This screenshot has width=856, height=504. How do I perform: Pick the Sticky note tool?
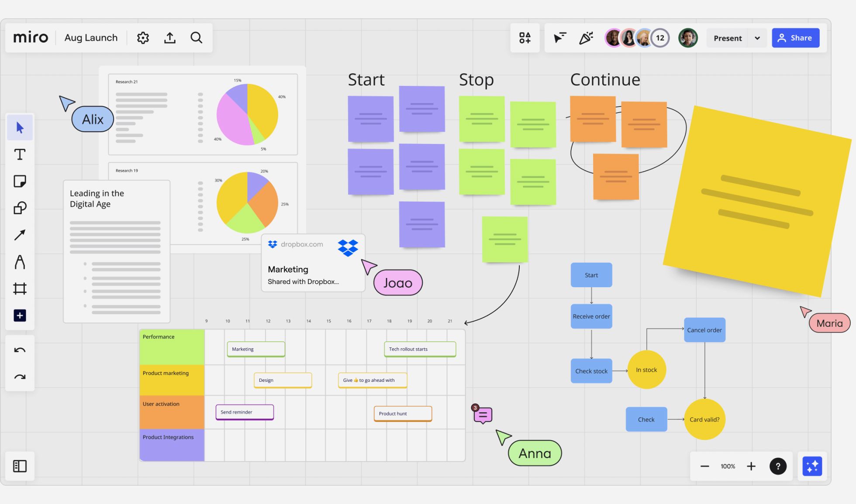point(20,181)
